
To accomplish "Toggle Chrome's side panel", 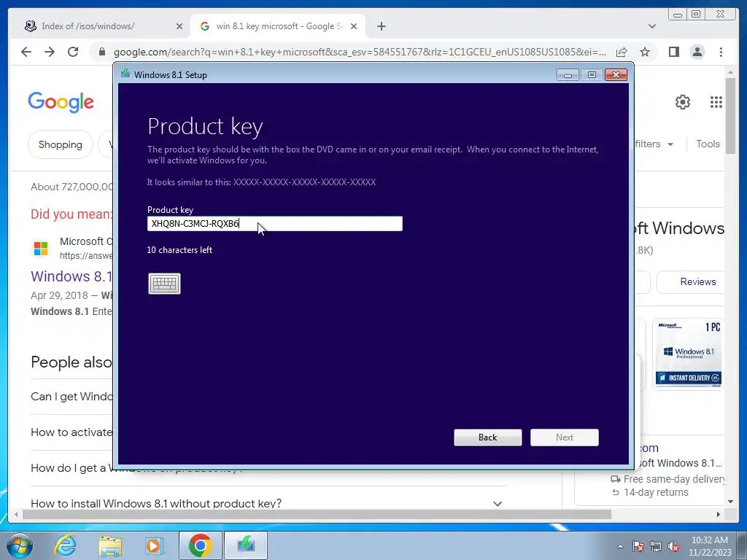I will (673, 52).
